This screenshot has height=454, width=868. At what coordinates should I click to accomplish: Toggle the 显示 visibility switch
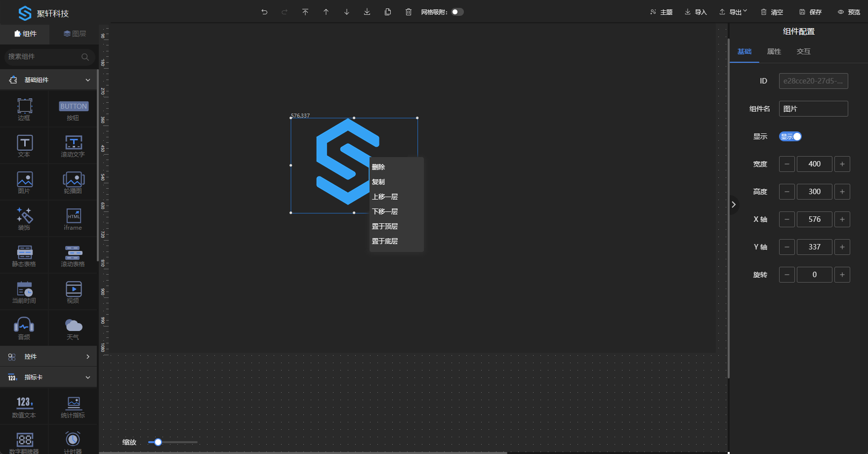[x=790, y=136]
